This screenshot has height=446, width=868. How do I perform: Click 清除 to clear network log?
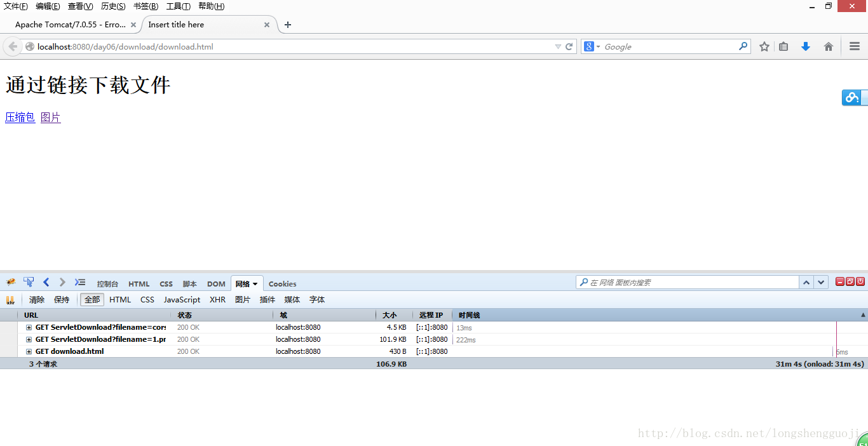click(x=37, y=300)
